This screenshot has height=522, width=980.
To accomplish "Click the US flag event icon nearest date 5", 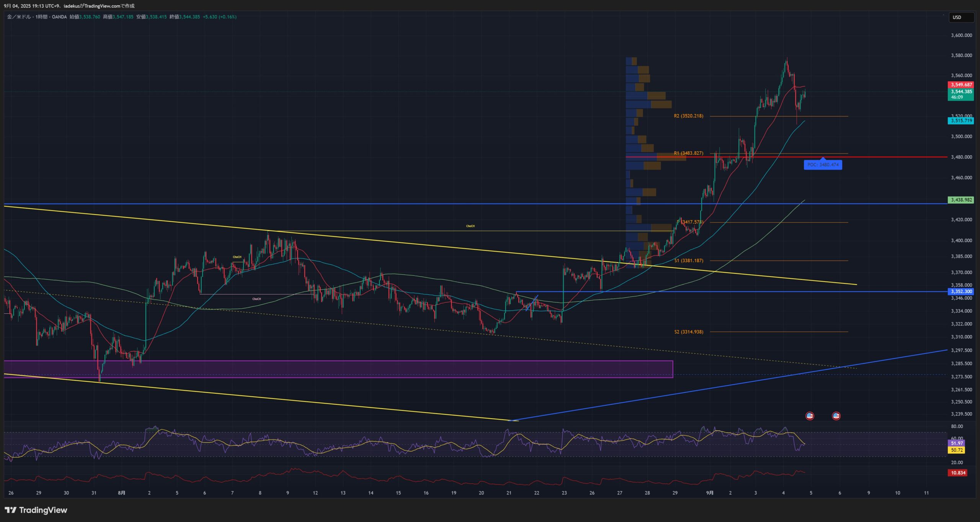I will click(x=810, y=416).
